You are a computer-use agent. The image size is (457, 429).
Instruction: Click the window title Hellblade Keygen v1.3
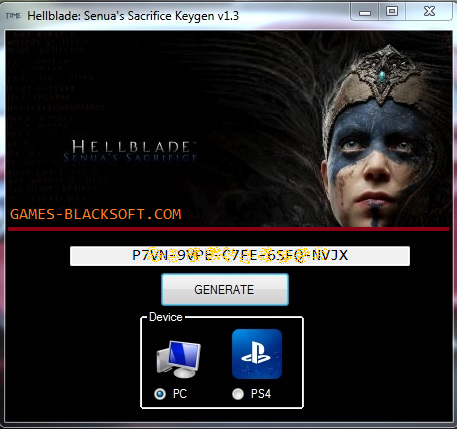(133, 16)
